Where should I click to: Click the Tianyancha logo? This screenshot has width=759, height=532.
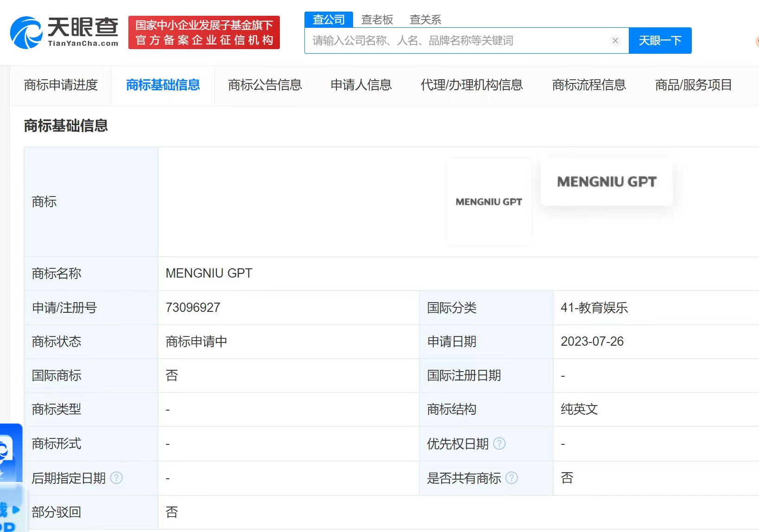(64, 32)
